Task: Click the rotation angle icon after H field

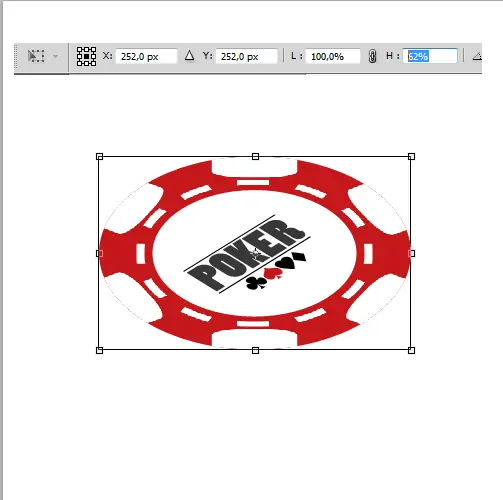Action: [477, 56]
